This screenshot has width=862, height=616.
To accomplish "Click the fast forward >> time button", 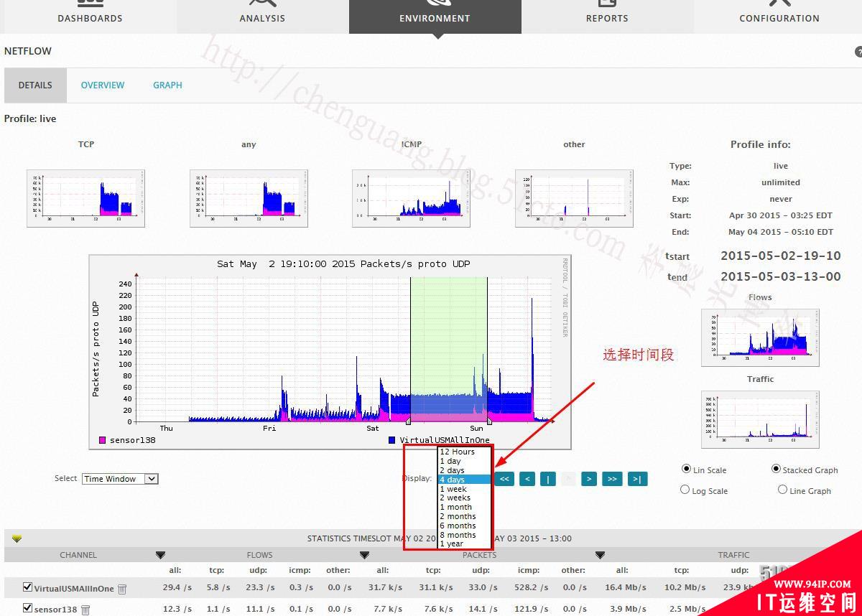I will coord(611,479).
